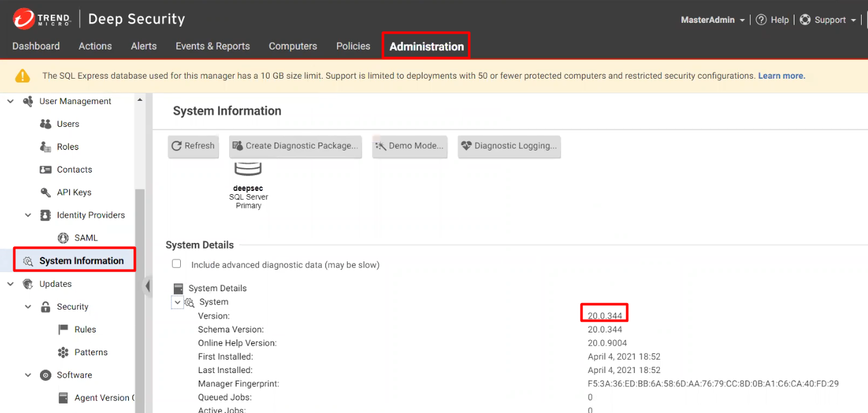Viewport: 868px width, 413px height.
Task: Switch to the Computers tab
Action: 293,46
